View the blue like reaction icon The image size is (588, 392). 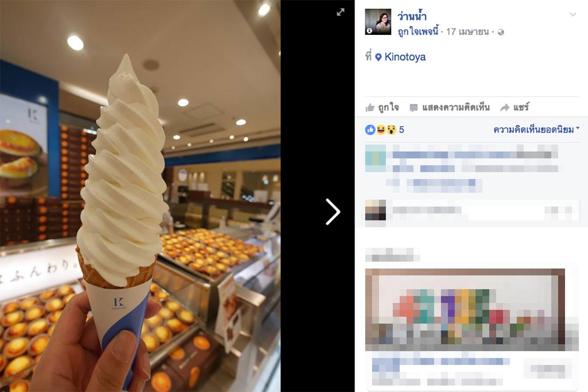point(370,130)
